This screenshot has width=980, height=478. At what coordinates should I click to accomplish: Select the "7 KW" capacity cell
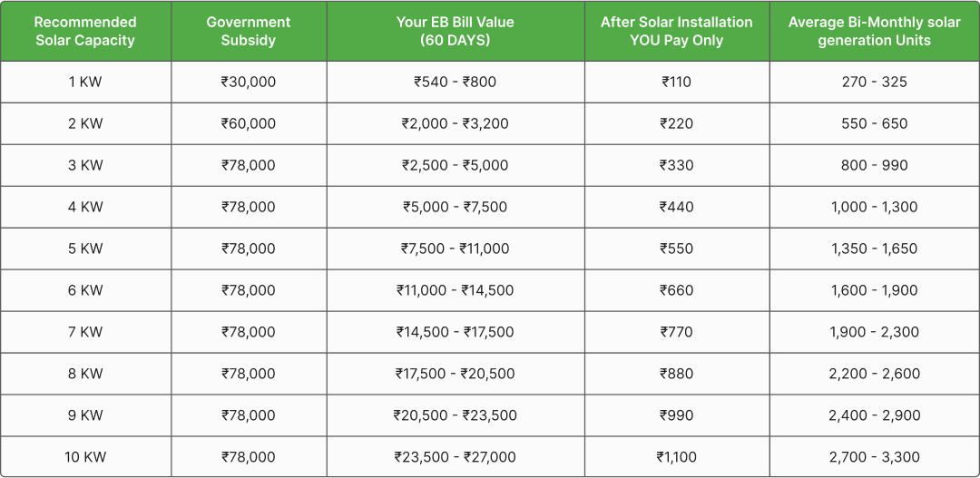click(x=85, y=332)
